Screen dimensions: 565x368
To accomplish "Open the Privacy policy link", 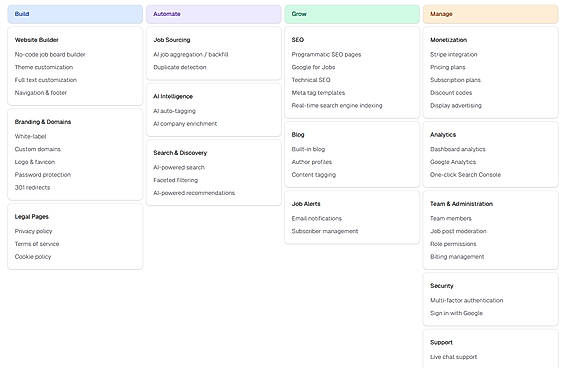I will coord(34,231).
